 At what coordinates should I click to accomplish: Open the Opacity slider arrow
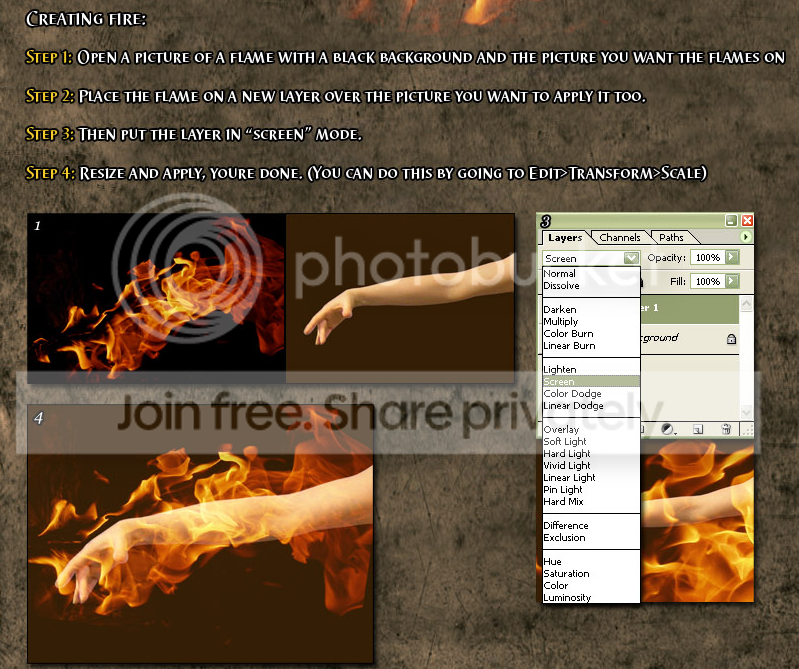[x=730, y=258]
